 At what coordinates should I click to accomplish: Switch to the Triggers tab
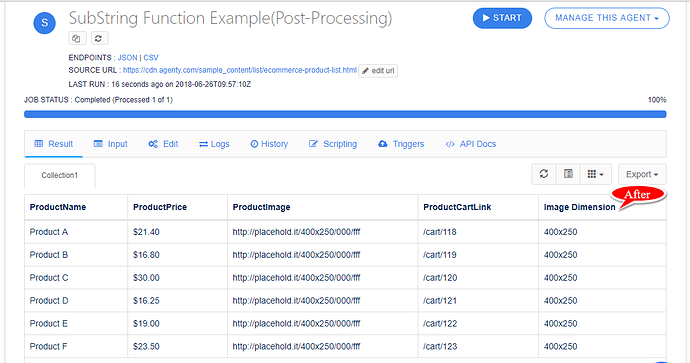click(x=401, y=144)
